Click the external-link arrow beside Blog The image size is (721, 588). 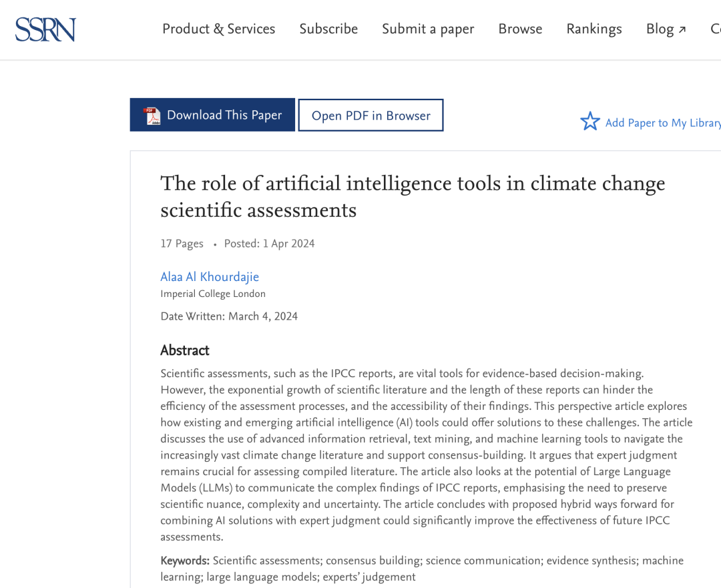682,29
